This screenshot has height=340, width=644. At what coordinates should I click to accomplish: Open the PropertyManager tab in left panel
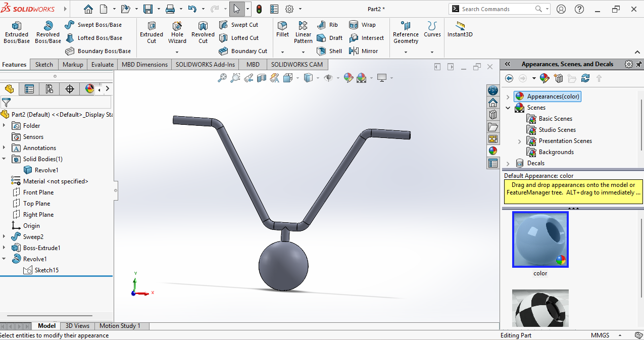tap(29, 89)
